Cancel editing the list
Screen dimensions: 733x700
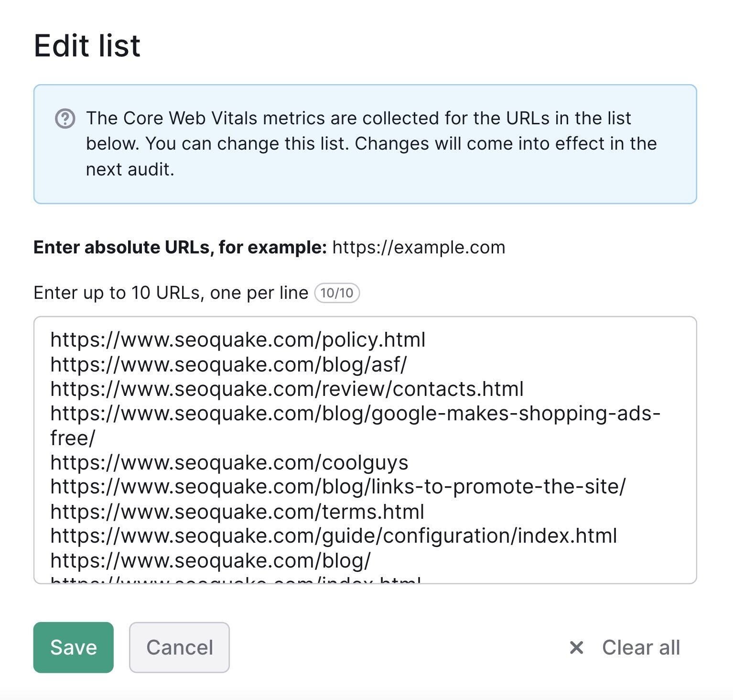[x=179, y=647]
